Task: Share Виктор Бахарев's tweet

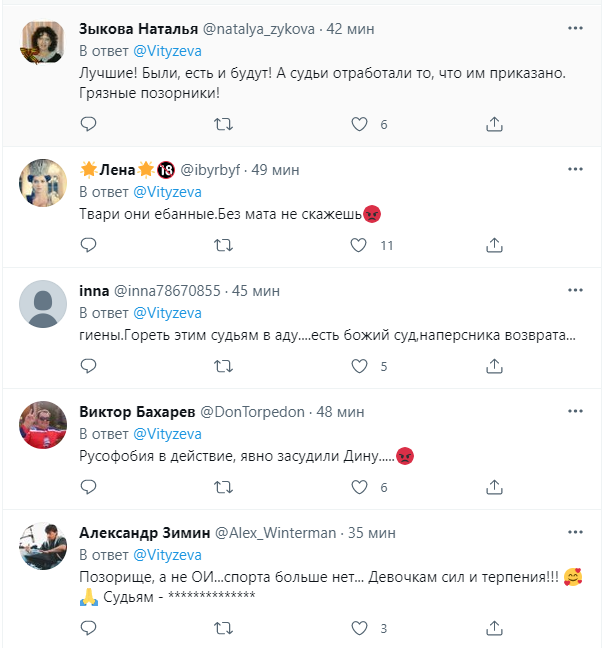Action: (x=494, y=487)
